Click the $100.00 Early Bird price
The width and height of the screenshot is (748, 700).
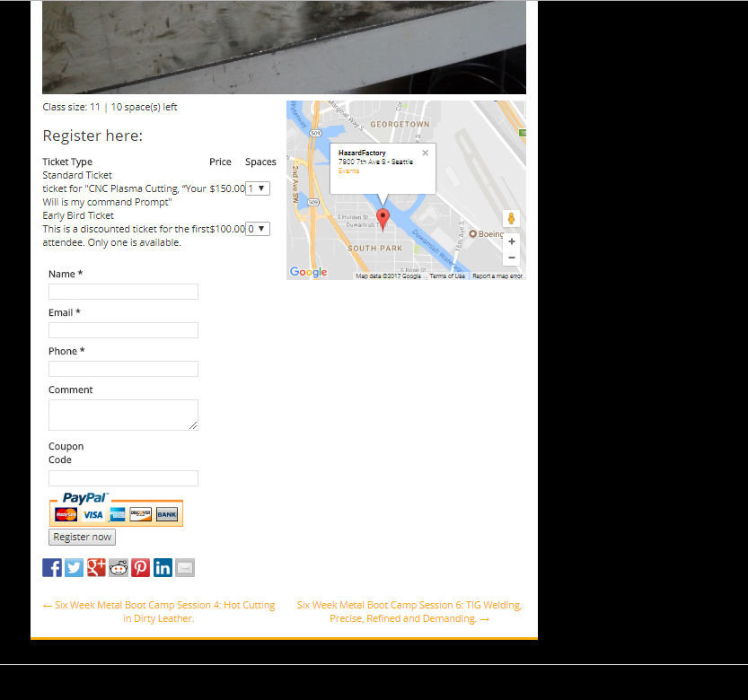(x=227, y=229)
